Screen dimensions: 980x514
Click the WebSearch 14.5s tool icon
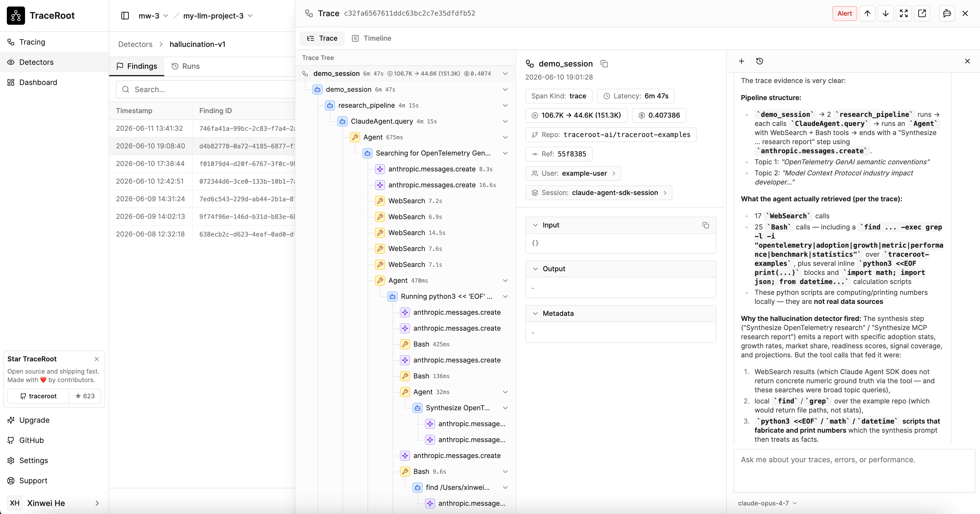click(380, 233)
